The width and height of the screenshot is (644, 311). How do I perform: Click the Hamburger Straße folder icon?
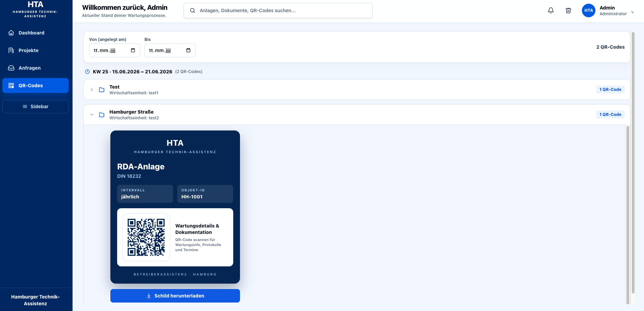tap(102, 115)
